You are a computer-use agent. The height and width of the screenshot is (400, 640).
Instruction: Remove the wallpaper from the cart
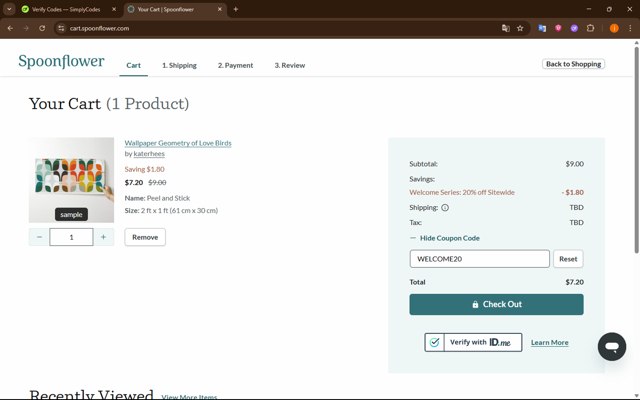[x=145, y=237]
